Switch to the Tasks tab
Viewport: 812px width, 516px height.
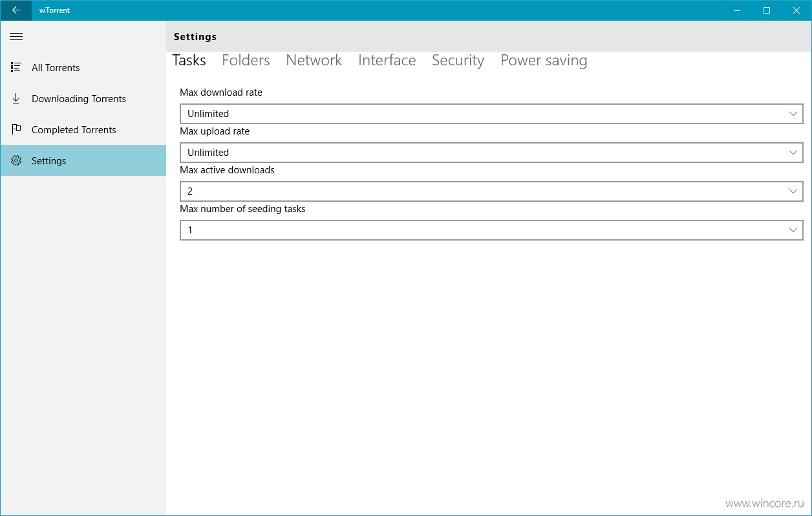coord(189,60)
